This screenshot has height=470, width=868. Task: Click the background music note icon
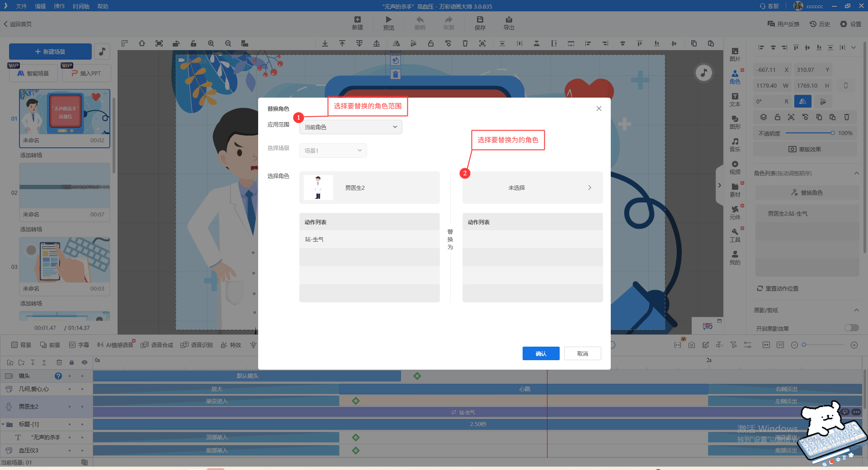tap(102, 52)
